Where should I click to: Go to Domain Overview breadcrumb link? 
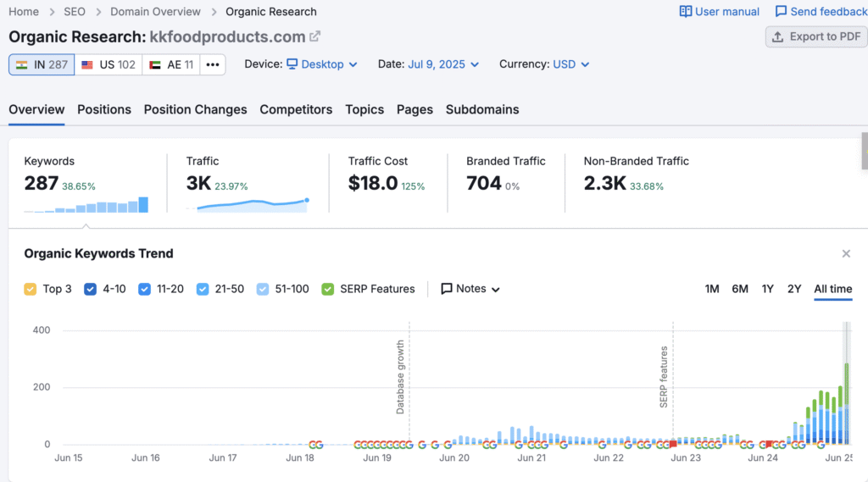(x=155, y=12)
